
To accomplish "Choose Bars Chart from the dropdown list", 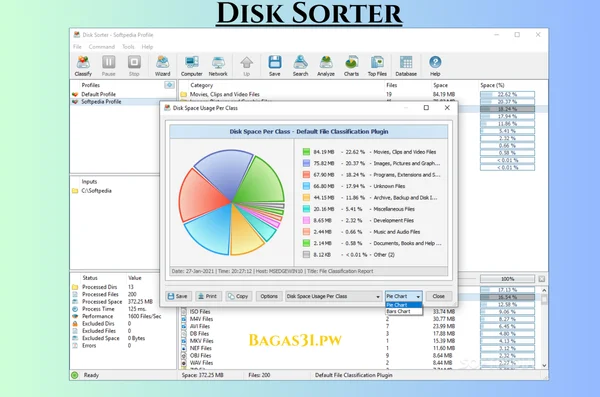I will (x=404, y=311).
